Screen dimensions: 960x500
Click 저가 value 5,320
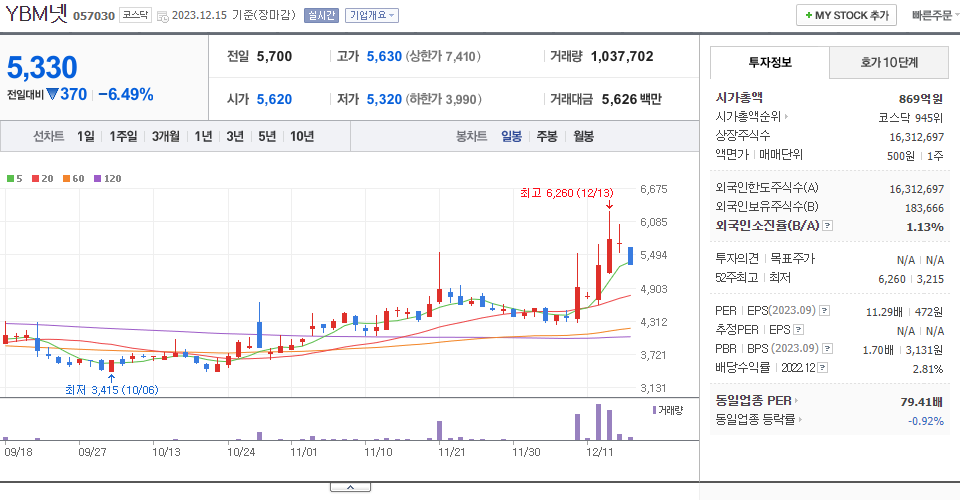pos(384,99)
